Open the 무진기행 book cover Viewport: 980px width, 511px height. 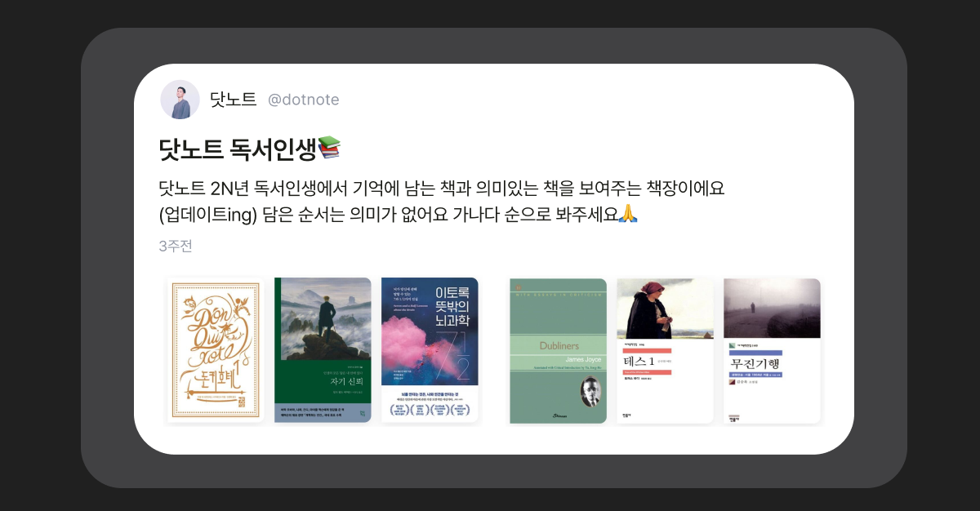[772, 350]
